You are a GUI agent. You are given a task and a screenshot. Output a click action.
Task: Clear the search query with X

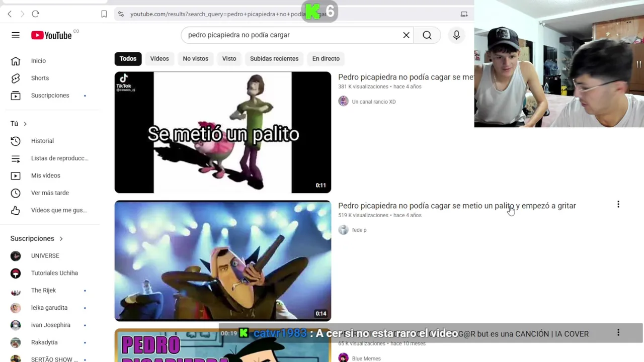coord(406,35)
